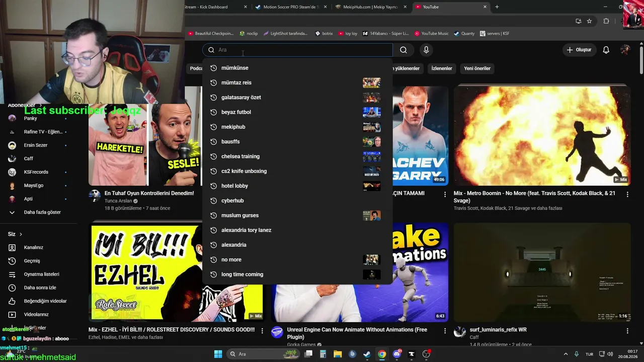This screenshot has height=362, width=644.
Task: Click the YouTube search input field
Action: pyautogui.click(x=297, y=50)
